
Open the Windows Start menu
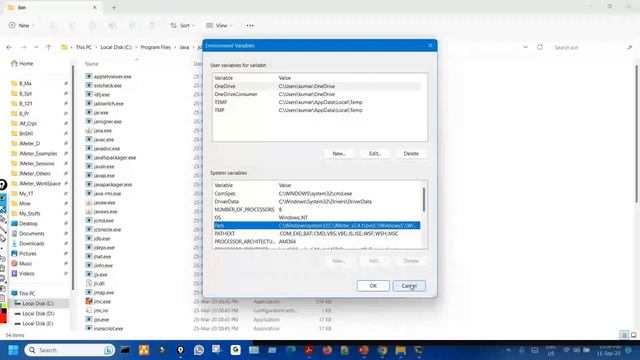pos(13,350)
